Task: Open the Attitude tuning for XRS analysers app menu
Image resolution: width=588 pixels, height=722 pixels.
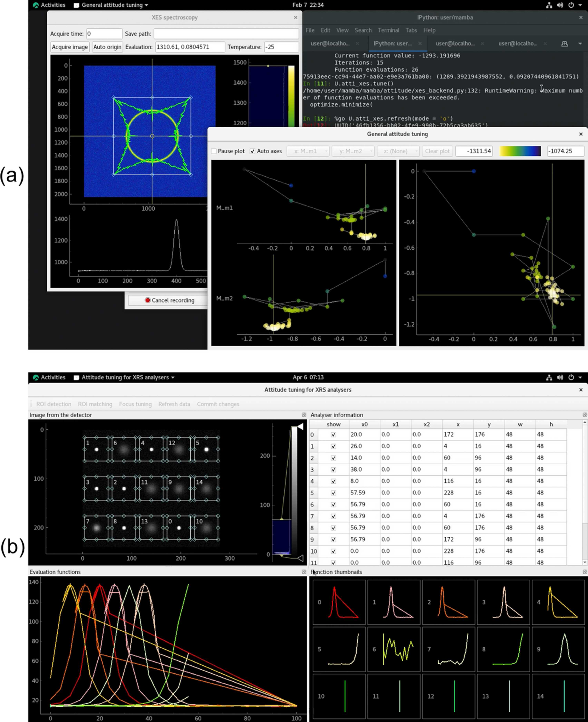Action: [x=124, y=377]
